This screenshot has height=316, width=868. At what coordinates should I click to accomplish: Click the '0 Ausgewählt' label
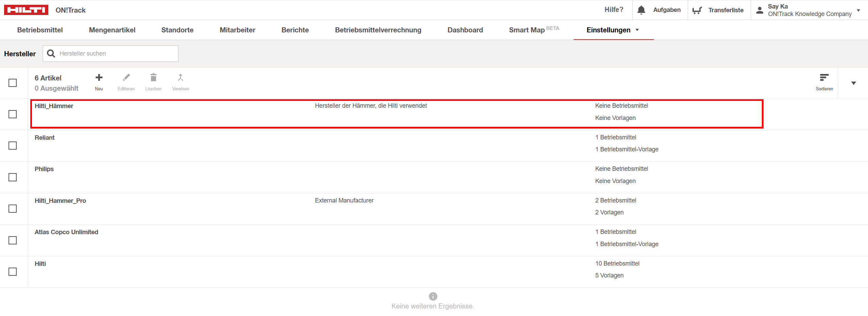57,88
